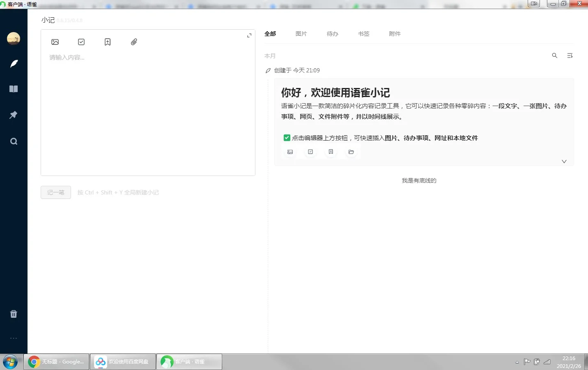
Task: Open the trash bin in sidebar
Action: point(14,314)
